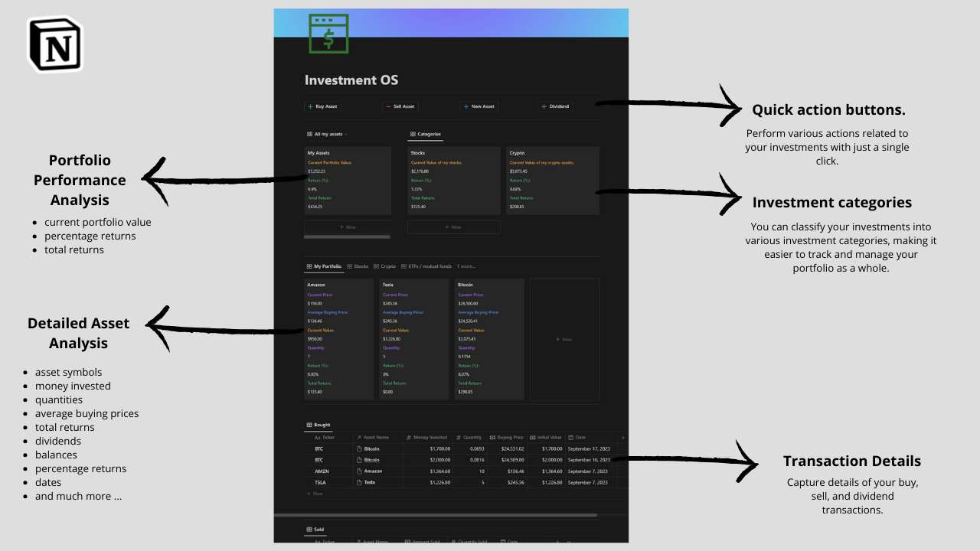The width and height of the screenshot is (980, 551).
Task: Click the Notion logo in the corner
Action: 54,44
